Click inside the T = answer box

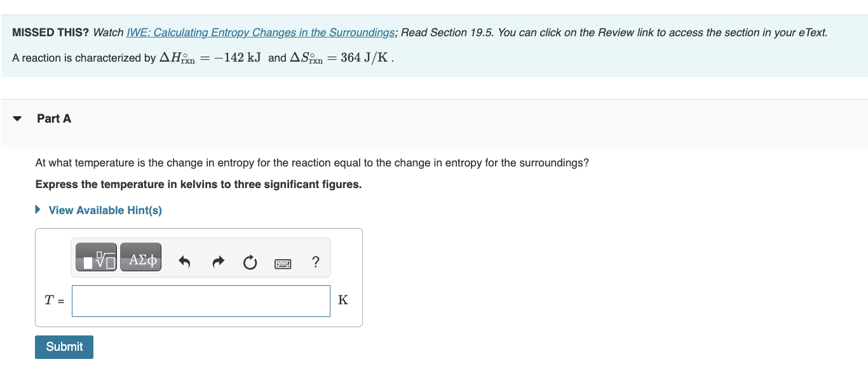click(x=201, y=300)
